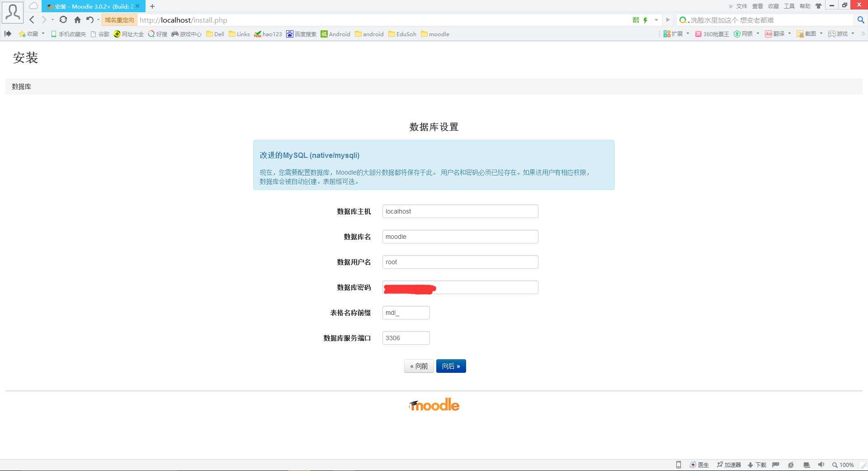Expand the 截图 dropdown arrow
The width and height of the screenshot is (868, 471).
[821, 33]
